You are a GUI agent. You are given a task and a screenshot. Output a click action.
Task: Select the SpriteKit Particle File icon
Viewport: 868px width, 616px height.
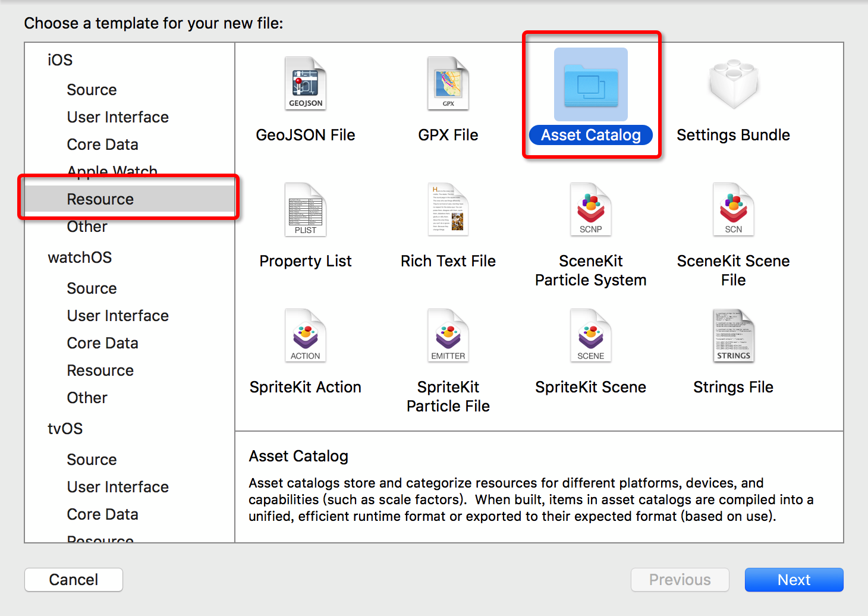pyautogui.click(x=448, y=336)
